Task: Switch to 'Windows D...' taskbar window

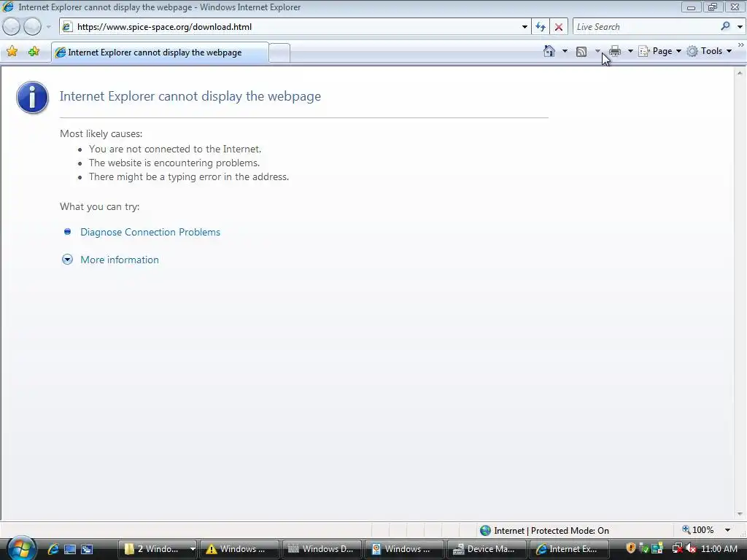Action: point(322,549)
